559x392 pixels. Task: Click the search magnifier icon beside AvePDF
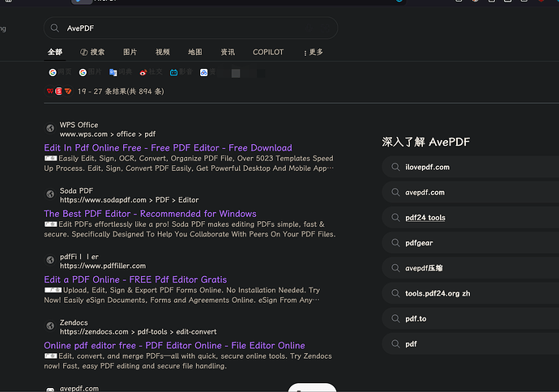point(54,28)
